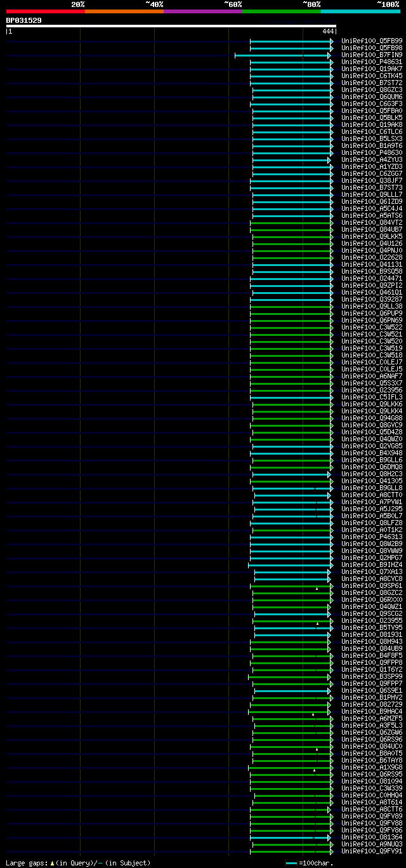Select the UniRef100_Q2VG85 label
Viewport: 406px width, 868px height.
pos(372,446)
